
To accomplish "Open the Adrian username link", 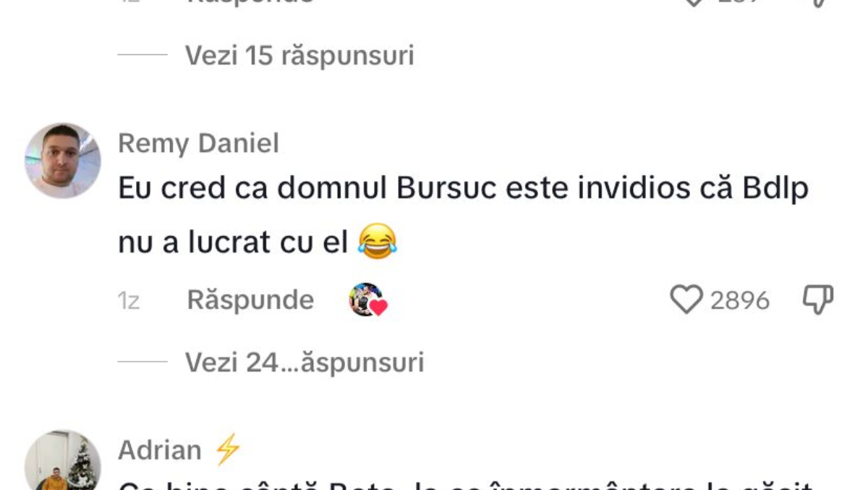I will pyautogui.click(x=160, y=450).
